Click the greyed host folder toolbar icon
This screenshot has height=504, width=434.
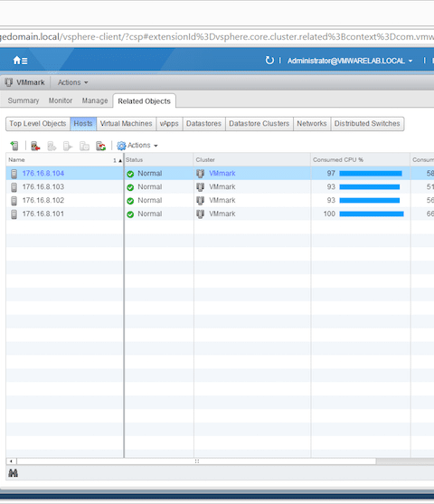click(x=84, y=146)
